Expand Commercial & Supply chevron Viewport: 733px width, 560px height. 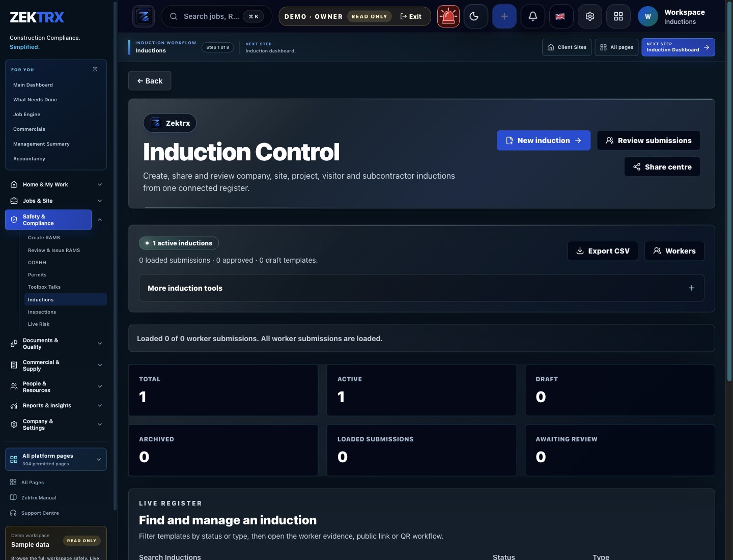pos(100,366)
